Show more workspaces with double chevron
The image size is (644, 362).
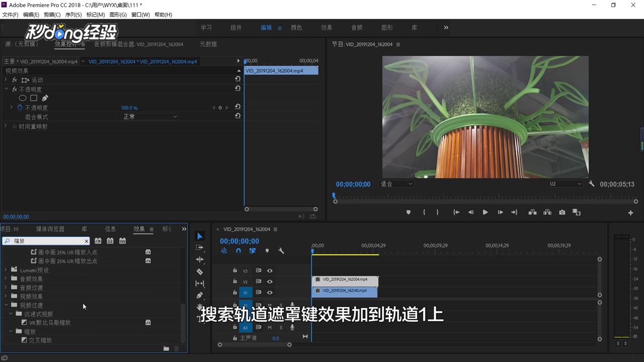pyautogui.click(x=446, y=28)
